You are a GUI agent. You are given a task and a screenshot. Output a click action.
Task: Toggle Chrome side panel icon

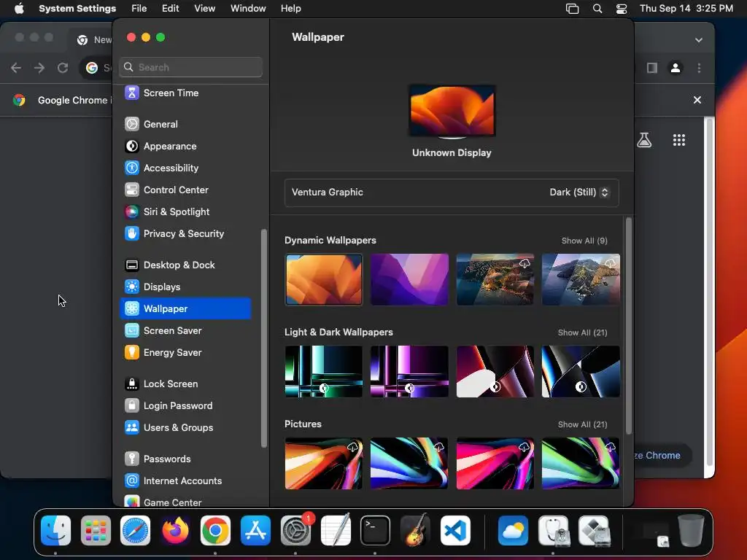[652, 68]
